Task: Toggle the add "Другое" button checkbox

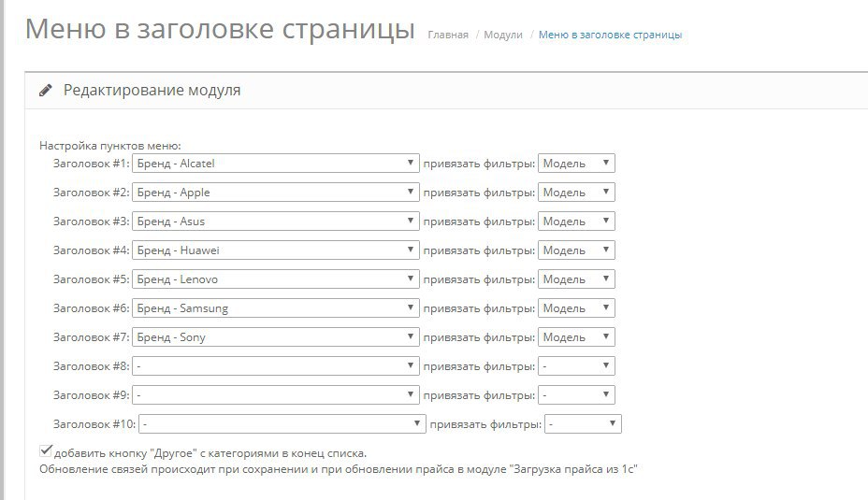Action: click(x=46, y=450)
